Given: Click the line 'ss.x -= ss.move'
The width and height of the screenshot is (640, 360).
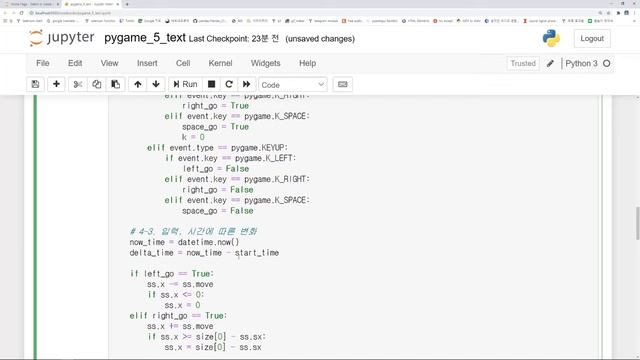Looking at the screenshot, I should 180,284.
